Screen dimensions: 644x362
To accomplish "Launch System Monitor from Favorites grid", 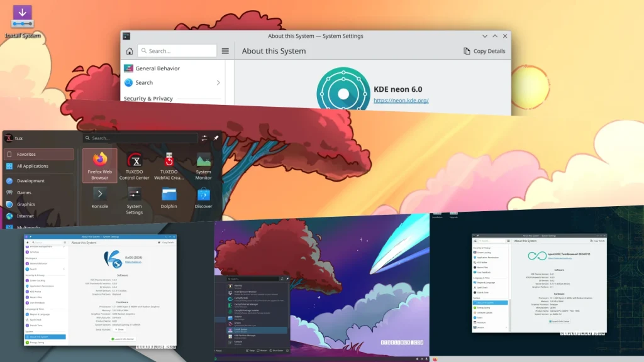I will 203,165.
